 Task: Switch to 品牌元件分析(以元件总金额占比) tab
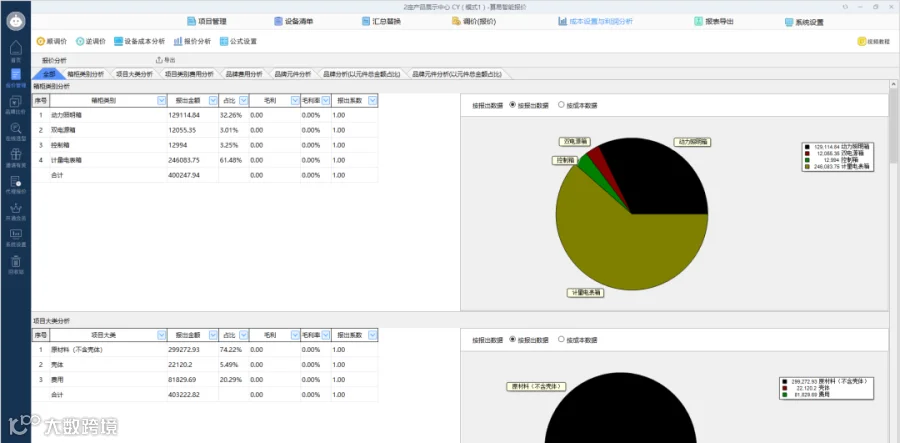tap(456, 74)
